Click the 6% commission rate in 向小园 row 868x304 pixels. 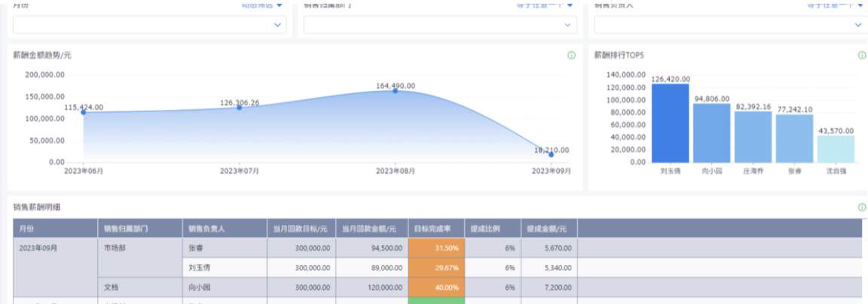(493, 287)
